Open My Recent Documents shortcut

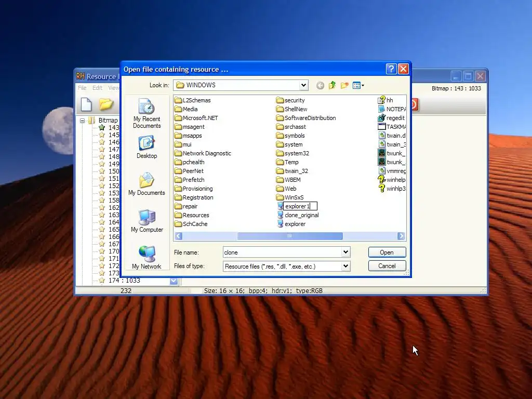coord(147,114)
